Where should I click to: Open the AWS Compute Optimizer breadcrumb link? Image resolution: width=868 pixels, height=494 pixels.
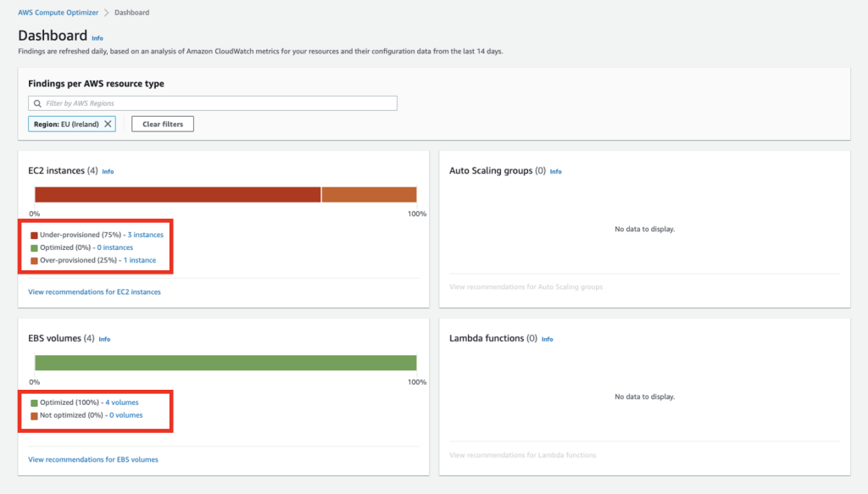pos(58,13)
